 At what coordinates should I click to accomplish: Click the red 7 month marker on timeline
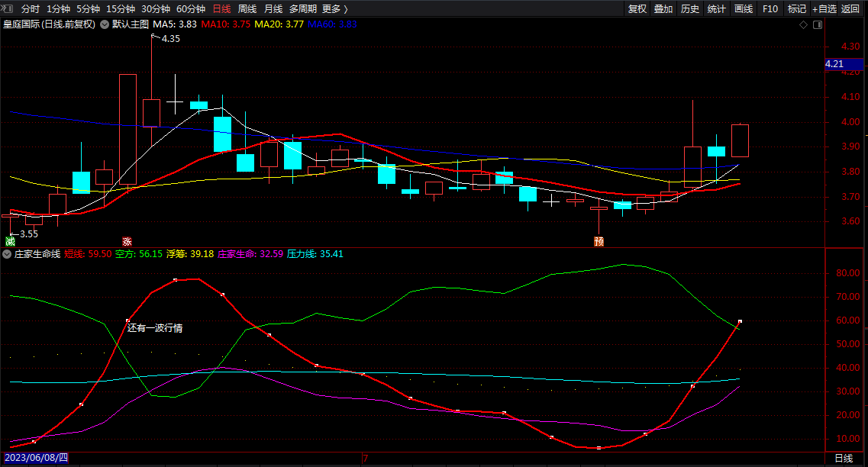click(x=365, y=459)
